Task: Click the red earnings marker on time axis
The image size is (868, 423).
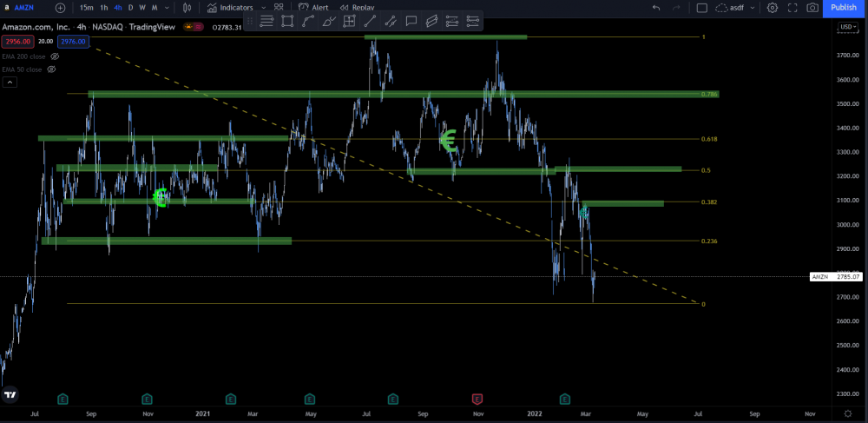Action: tap(477, 399)
